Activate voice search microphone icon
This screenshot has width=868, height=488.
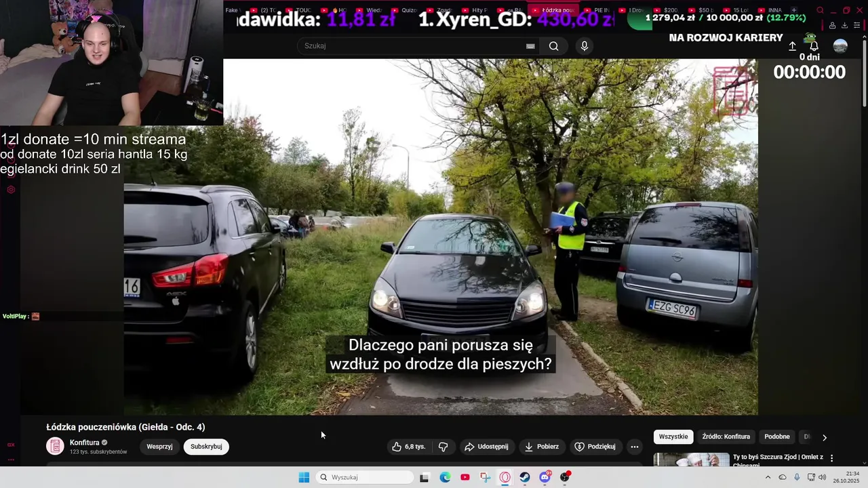tap(585, 46)
